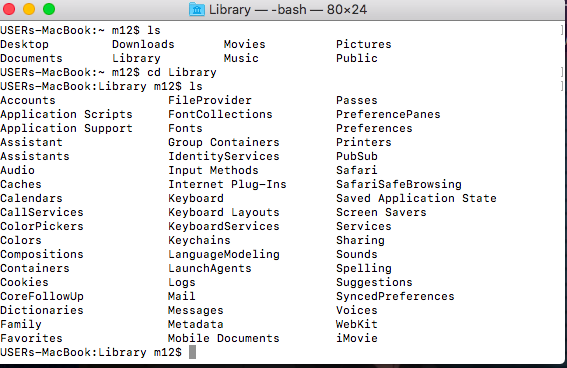Click the terminal cursor block at the prompt
The height and width of the screenshot is (368, 567).
pyautogui.click(x=192, y=352)
